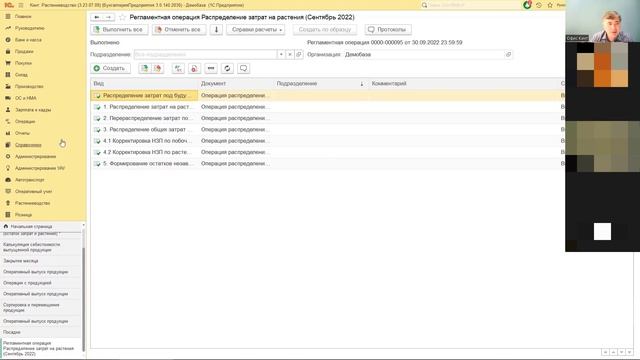This screenshot has height=360, width=640.
Task: Open the Протоколы button
Action: 388,29
